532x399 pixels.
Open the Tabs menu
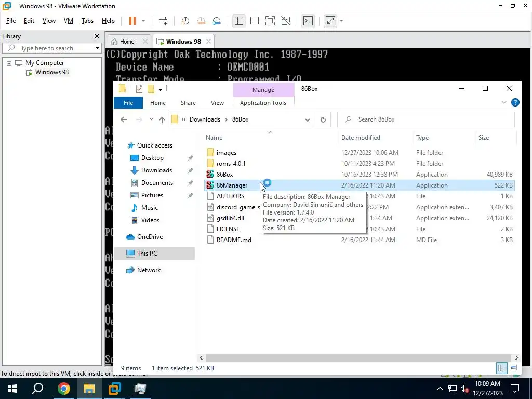click(87, 21)
